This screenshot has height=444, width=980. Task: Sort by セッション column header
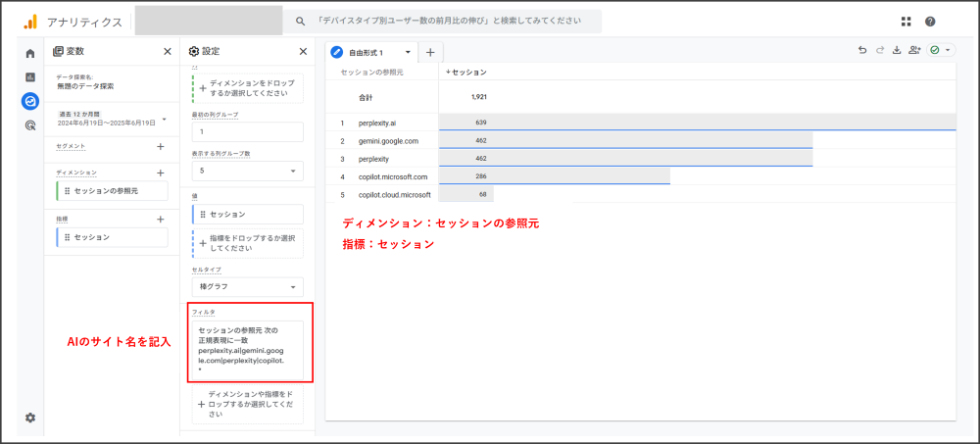click(x=466, y=73)
